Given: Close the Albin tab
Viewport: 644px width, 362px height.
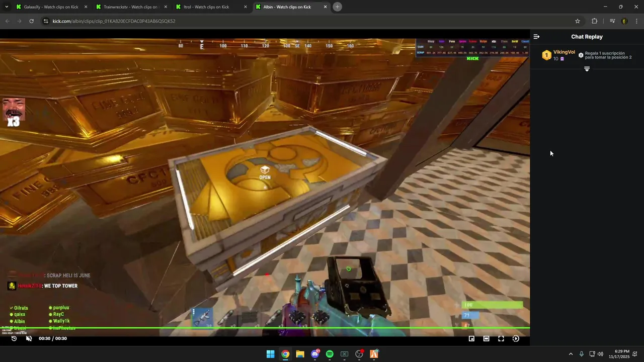Looking at the screenshot, I should point(326,7).
